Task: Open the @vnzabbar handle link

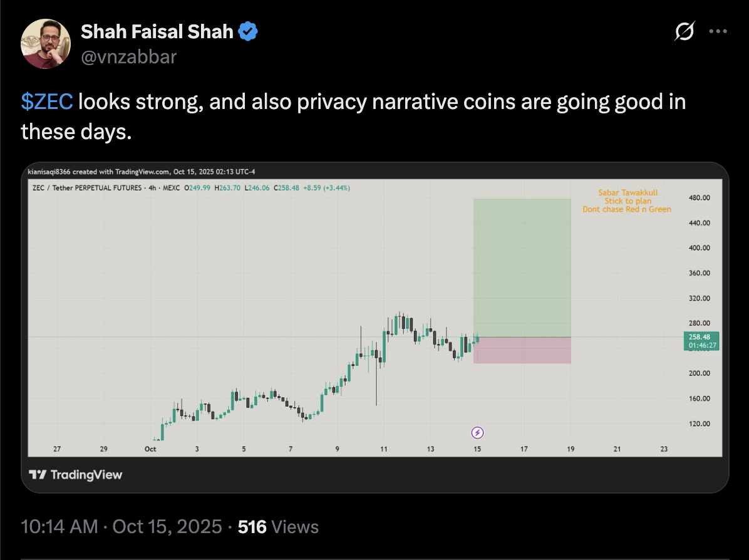Action: pos(128,57)
